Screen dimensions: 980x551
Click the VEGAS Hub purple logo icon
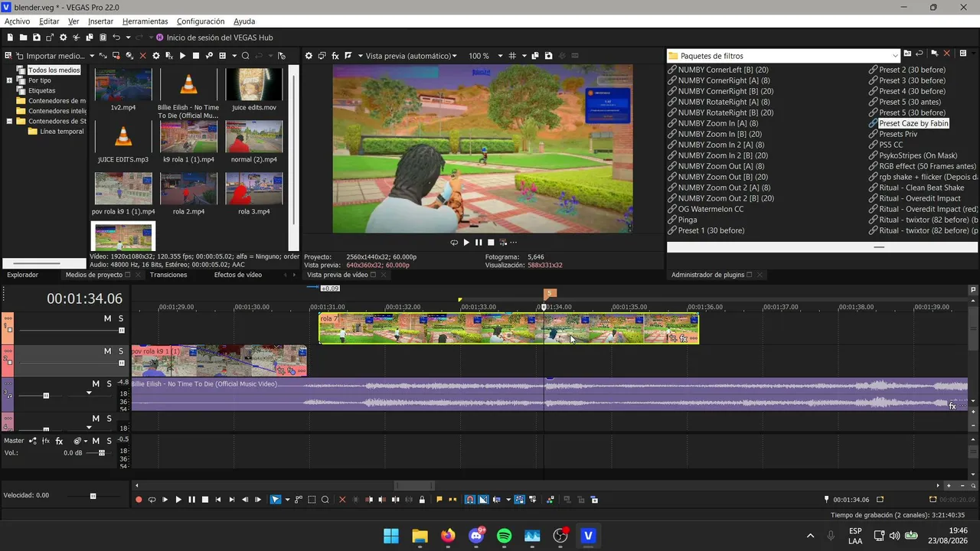click(x=159, y=37)
